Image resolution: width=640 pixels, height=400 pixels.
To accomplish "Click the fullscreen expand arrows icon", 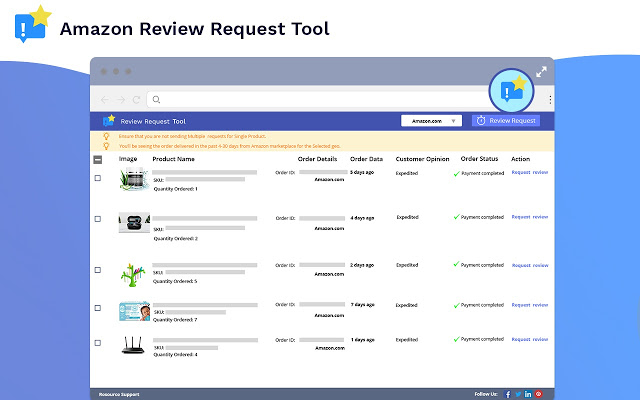I will pyautogui.click(x=541, y=72).
